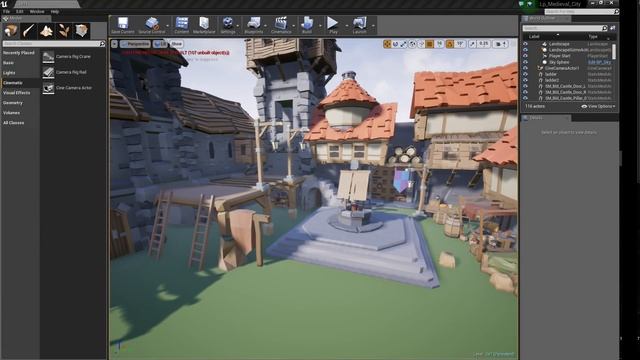
Task: Click the search icon in the World Outliner
Action: [604, 28]
